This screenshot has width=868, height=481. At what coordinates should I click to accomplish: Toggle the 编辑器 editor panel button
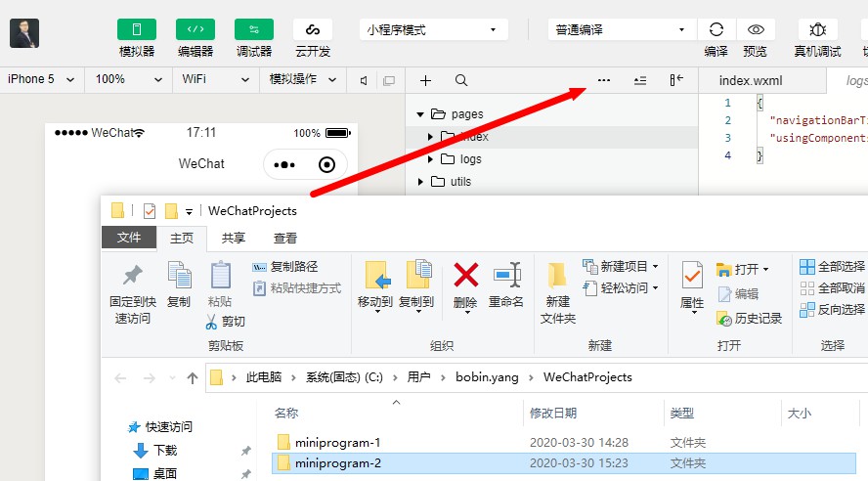tap(195, 30)
